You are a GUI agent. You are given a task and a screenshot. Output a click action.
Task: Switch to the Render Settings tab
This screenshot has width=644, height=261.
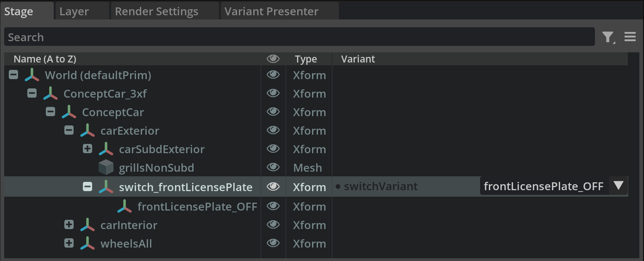[156, 12]
